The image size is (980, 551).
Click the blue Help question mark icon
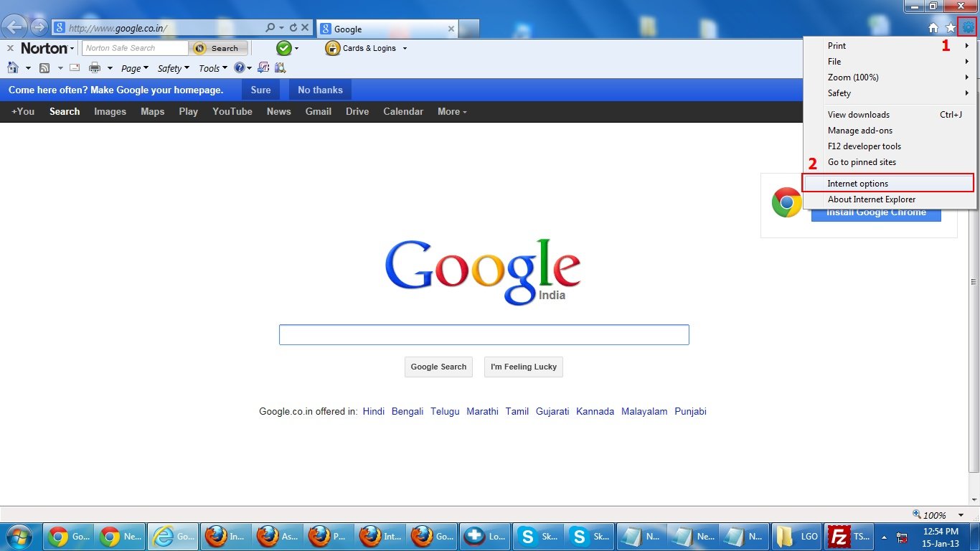239,68
